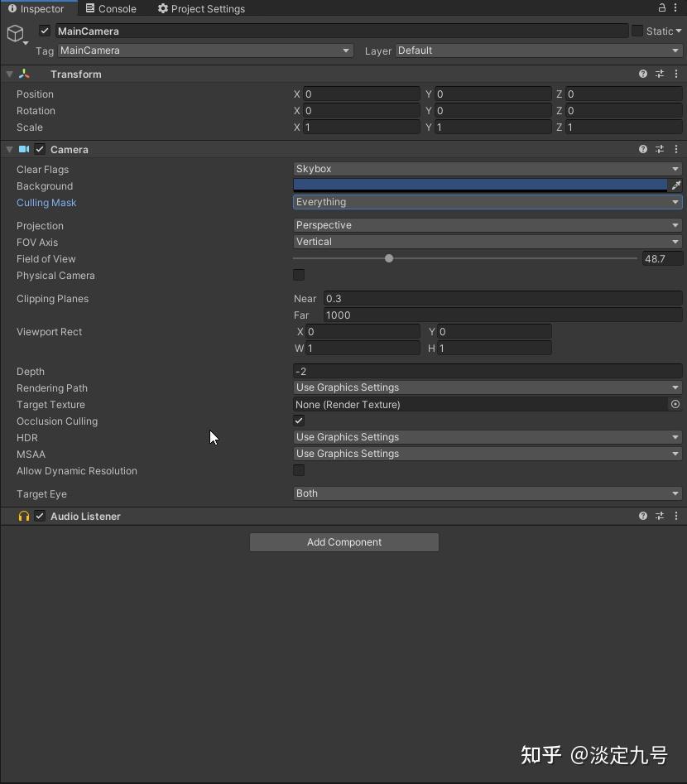Image resolution: width=687 pixels, height=784 pixels.
Task: Collapse the Transform component
Action: (x=8, y=74)
